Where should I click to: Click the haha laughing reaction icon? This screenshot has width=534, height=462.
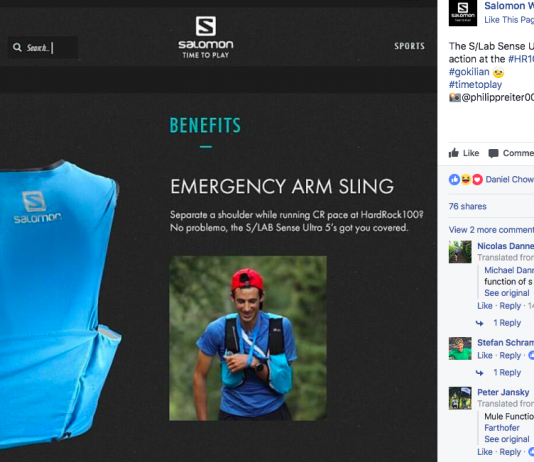tap(466, 179)
